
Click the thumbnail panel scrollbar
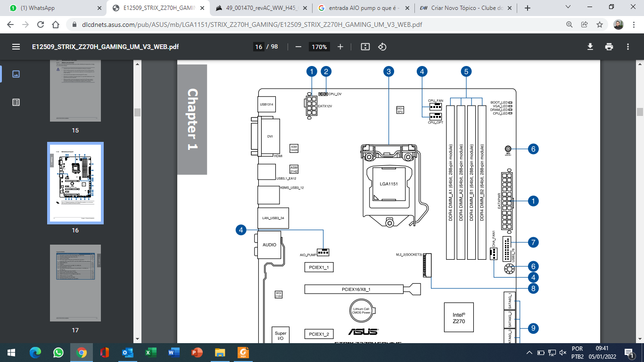pos(137,112)
